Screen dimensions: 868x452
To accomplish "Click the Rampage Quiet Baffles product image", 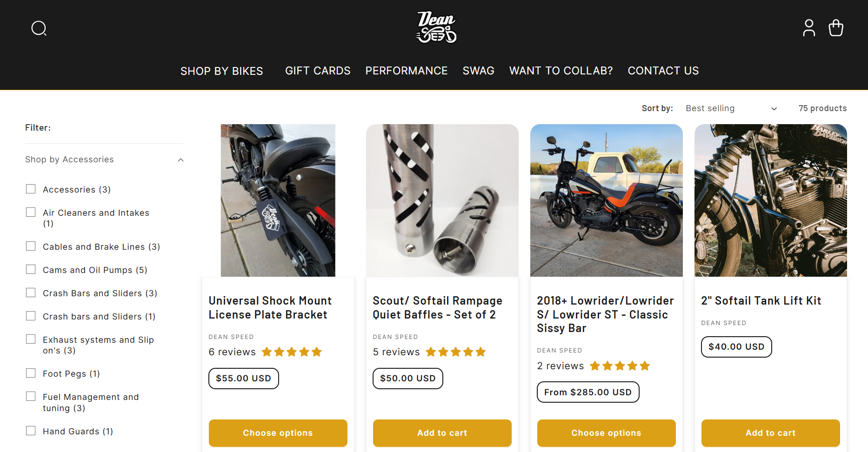I will click(x=442, y=200).
